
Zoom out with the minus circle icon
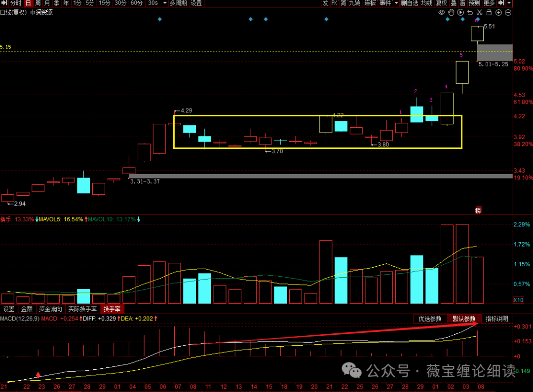pyautogui.click(x=508, y=12)
